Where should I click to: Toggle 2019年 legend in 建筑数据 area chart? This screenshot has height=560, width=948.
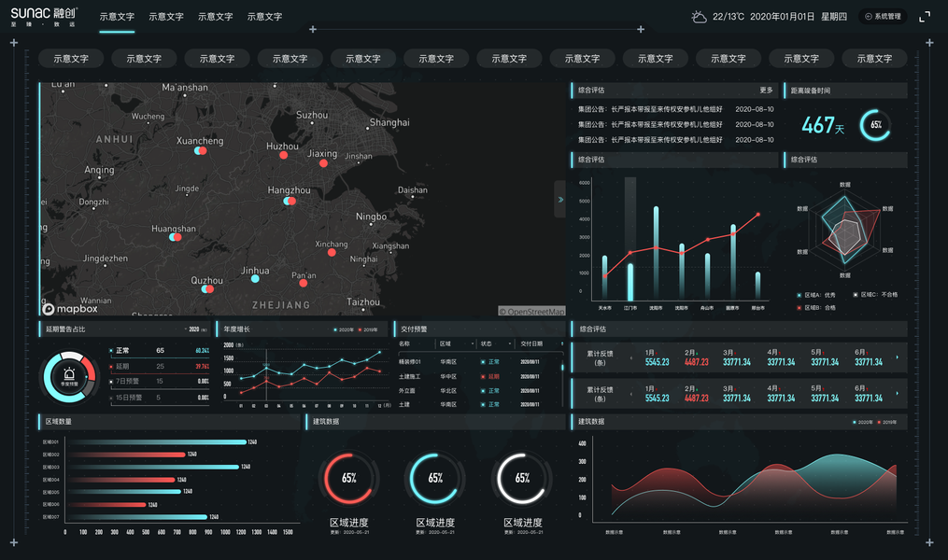pyautogui.click(x=887, y=422)
